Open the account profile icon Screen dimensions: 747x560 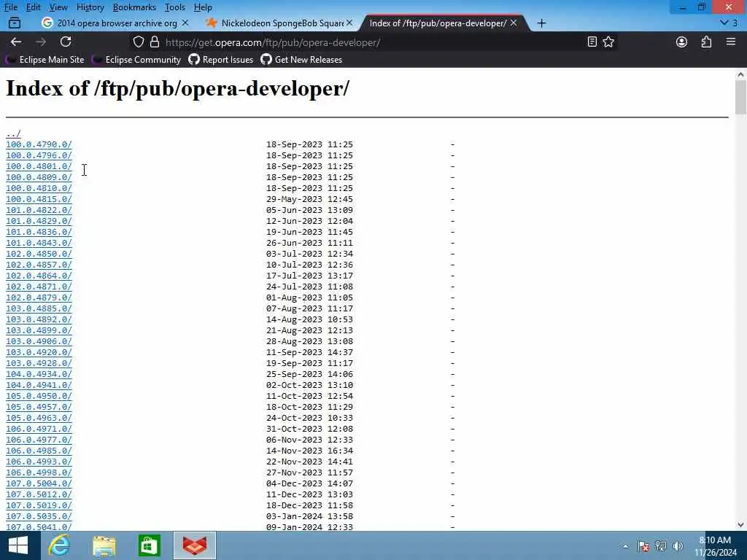point(682,42)
